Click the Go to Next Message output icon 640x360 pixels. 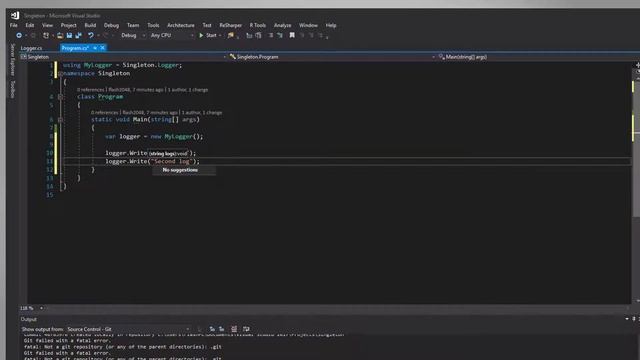[x=222, y=329]
